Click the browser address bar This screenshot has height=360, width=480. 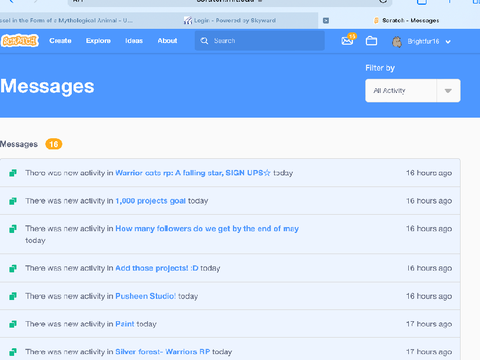(x=230, y=3)
